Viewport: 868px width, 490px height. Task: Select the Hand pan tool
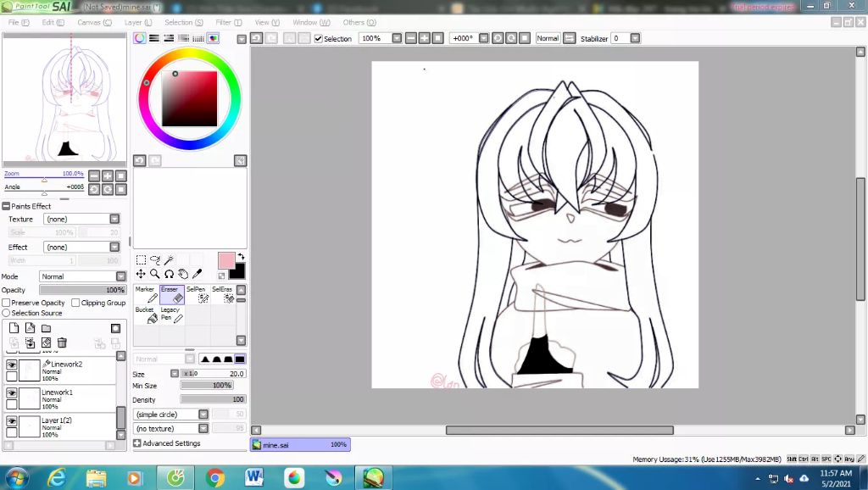pyautogui.click(x=183, y=274)
